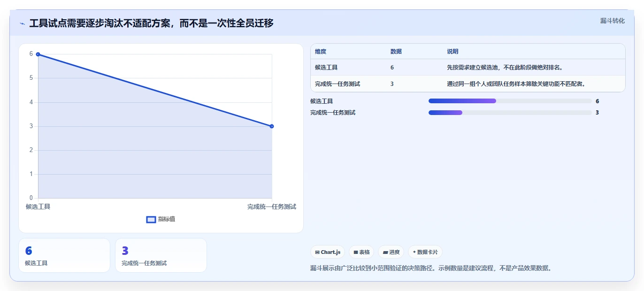Click the footer note starting 漏斗展示

430,268
